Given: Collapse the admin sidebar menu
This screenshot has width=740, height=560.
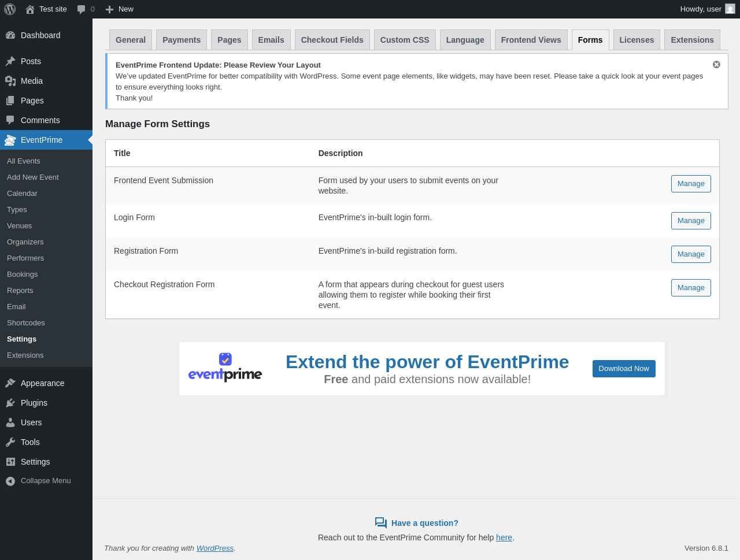Looking at the screenshot, I should click(38, 481).
